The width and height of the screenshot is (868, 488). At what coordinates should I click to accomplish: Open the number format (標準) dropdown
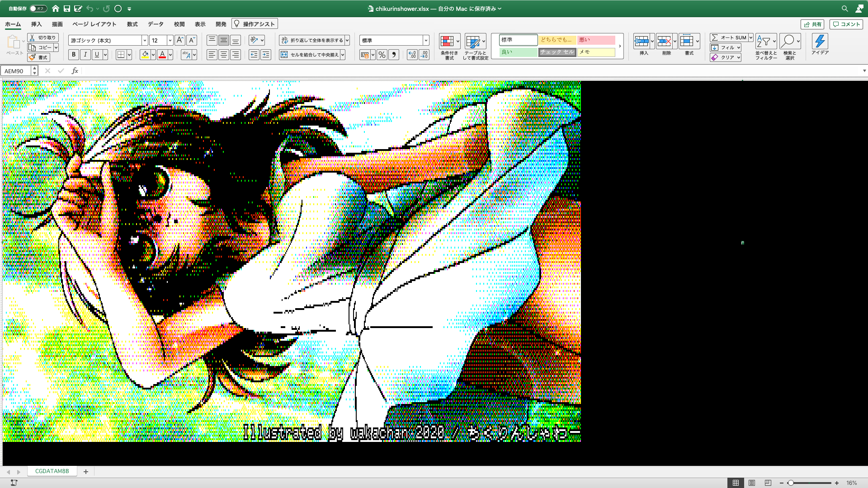426,40
